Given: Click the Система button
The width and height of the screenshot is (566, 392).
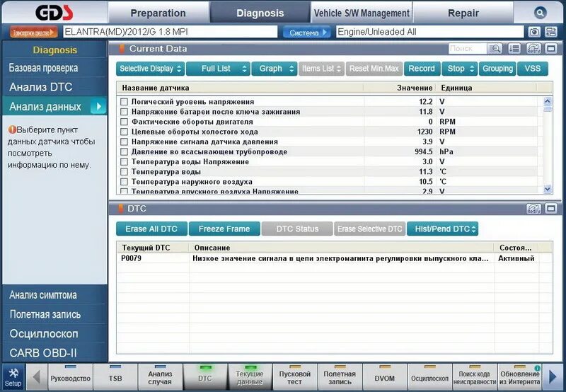Looking at the screenshot, I should 306,33.
